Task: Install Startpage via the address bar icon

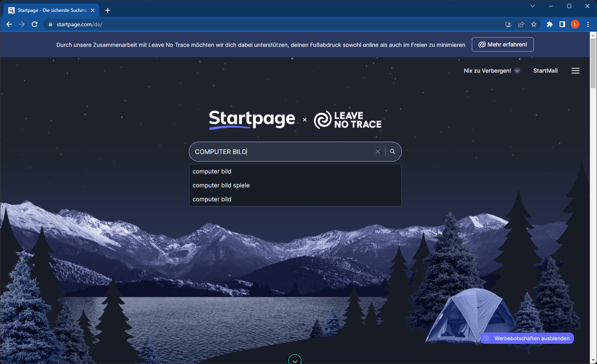Action: (508, 24)
